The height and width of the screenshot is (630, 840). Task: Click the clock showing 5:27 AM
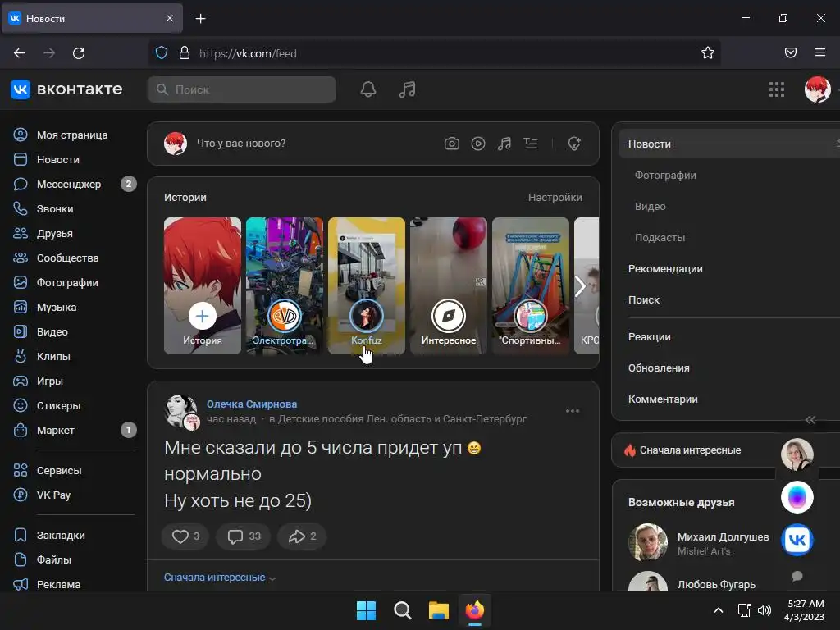pyautogui.click(x=805, y=610)
